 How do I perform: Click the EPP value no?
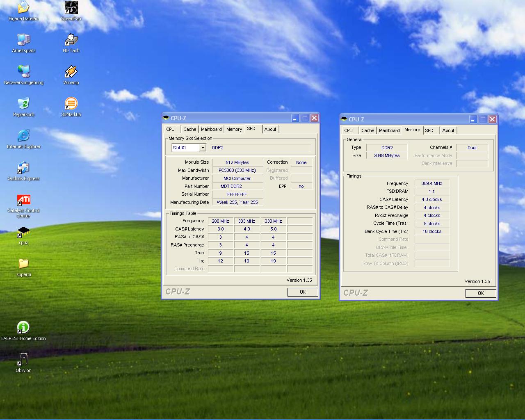(x=301, y=186)
